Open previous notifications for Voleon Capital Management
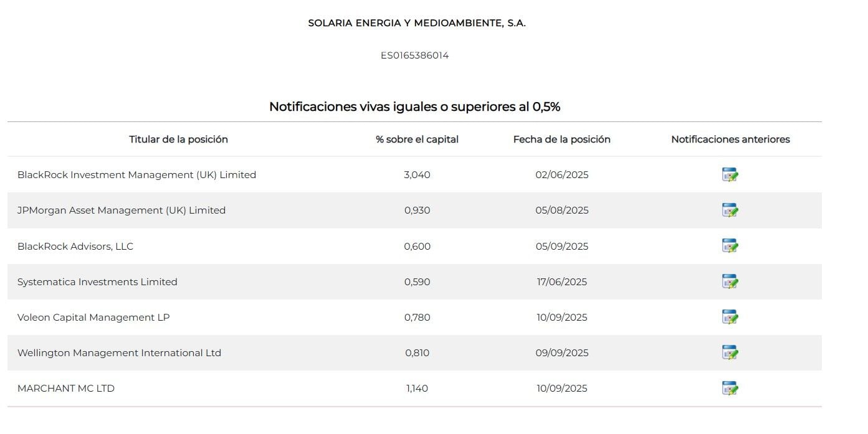This screenshot has height=434, width=868. click(730, 317)
